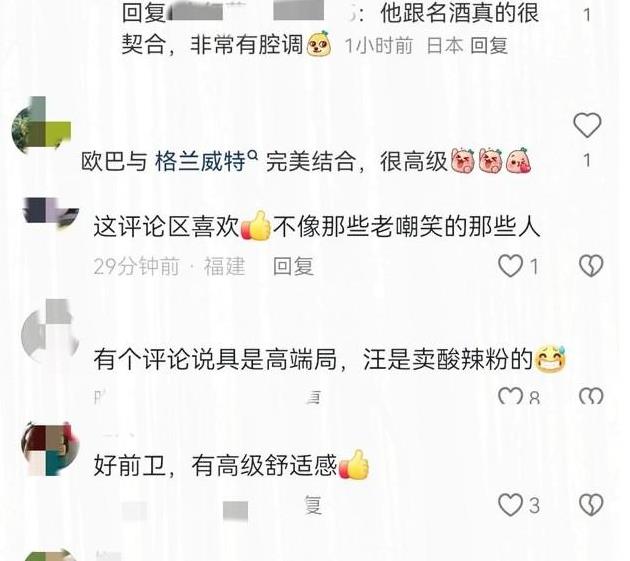Tap the comment text 好前卫，有高级舒适感
The width and height of the screenshot is (630, 561).
point(215,466)
